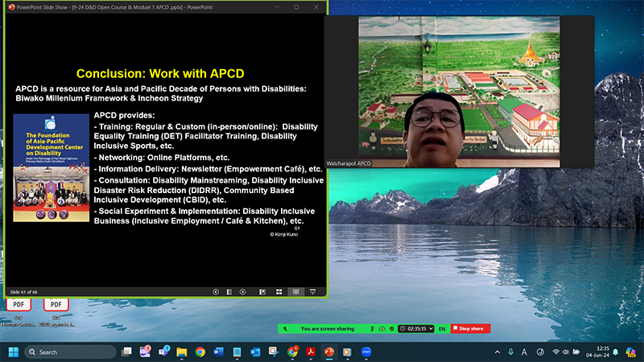Toggle the muted microphone icon on Zoom sharing bar
The image size is (644, 362).
pos(372,329)
